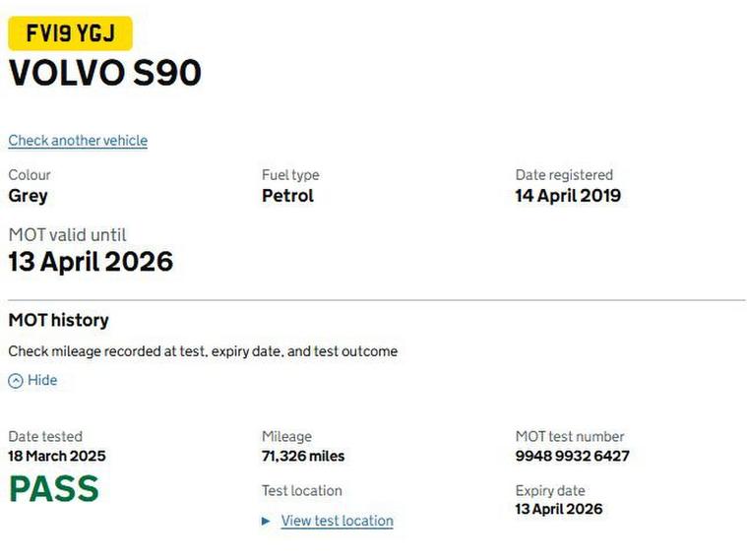Click the MOT test number 9948 9932 6427
Viewport: 747px width, 560px height.
click(572, 457)
